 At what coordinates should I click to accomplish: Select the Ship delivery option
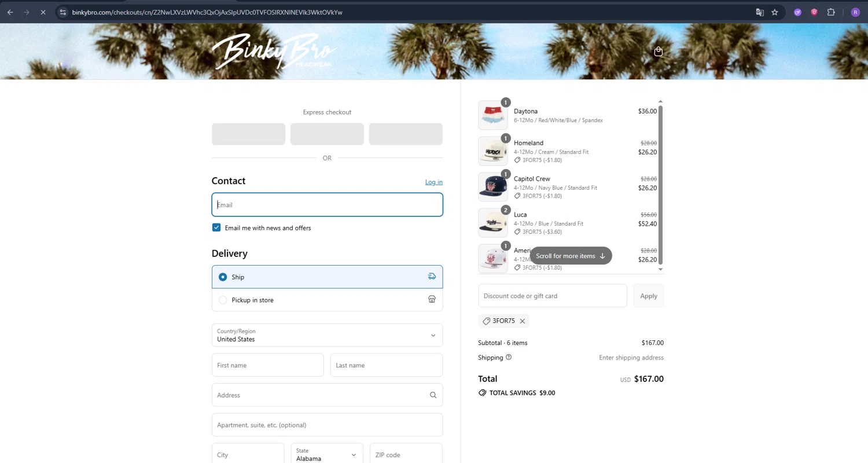[327, 277]
